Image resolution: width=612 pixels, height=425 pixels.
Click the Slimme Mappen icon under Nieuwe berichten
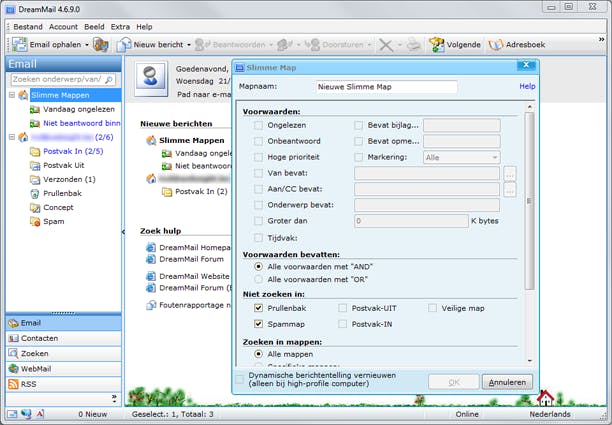click(151, 140)
